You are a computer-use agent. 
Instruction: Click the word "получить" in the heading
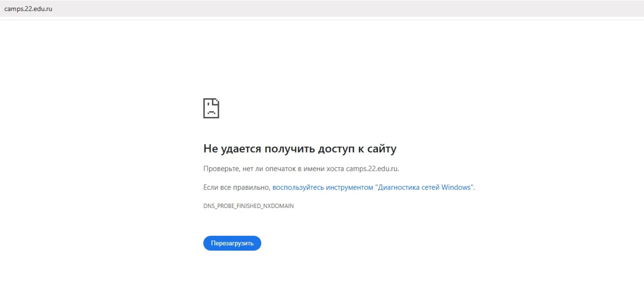coord(289,148)
